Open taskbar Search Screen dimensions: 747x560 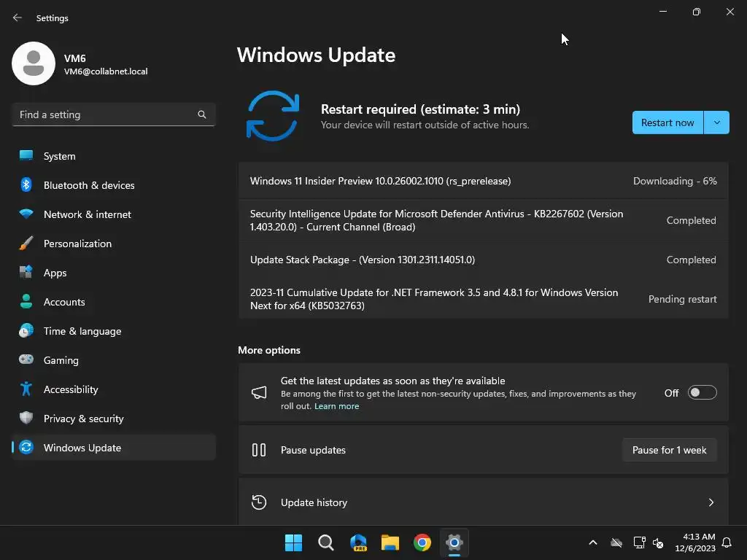[x=326, y=542]
